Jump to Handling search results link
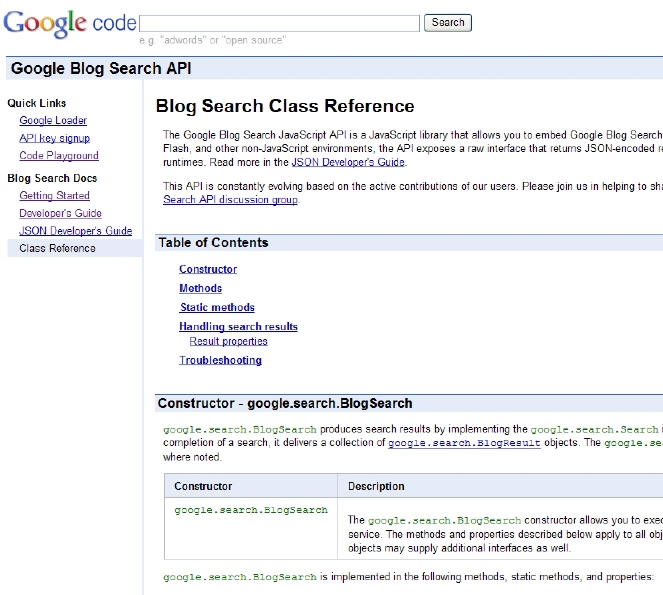663x595 pixels. pos(238,326)
